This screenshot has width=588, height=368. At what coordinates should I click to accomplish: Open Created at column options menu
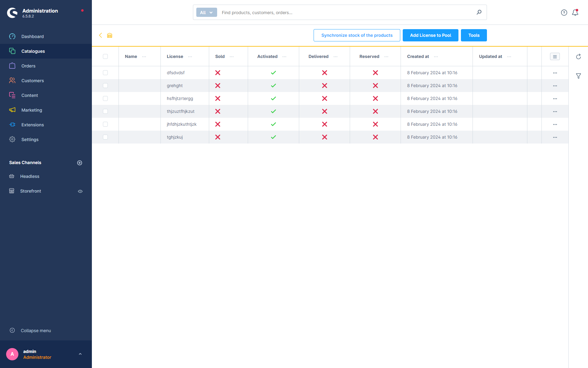436,57
